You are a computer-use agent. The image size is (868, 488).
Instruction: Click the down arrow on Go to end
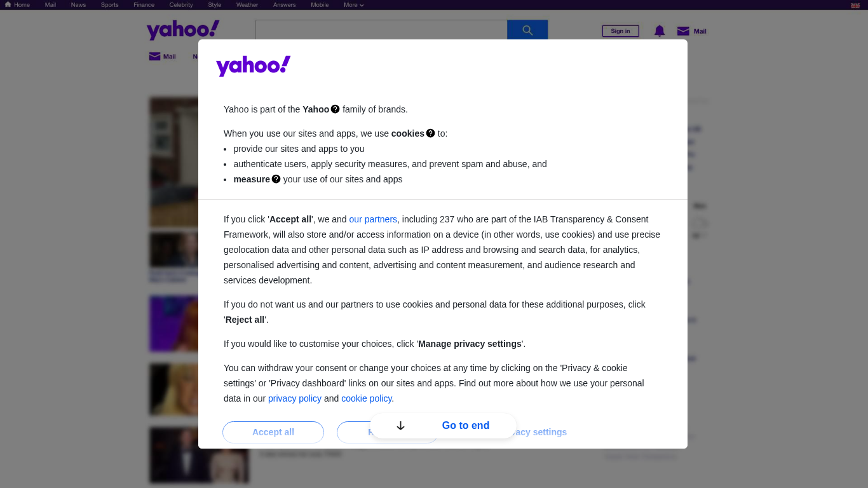400,426
